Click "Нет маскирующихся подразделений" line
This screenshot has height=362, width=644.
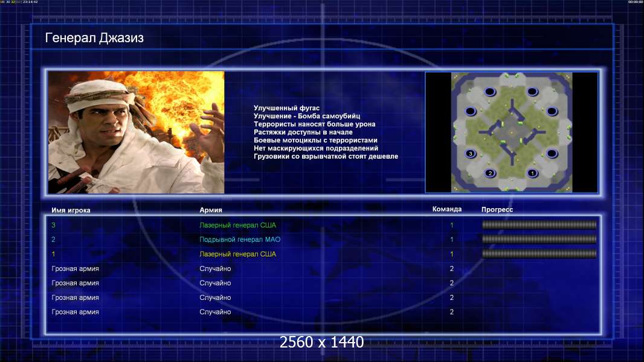315,148
